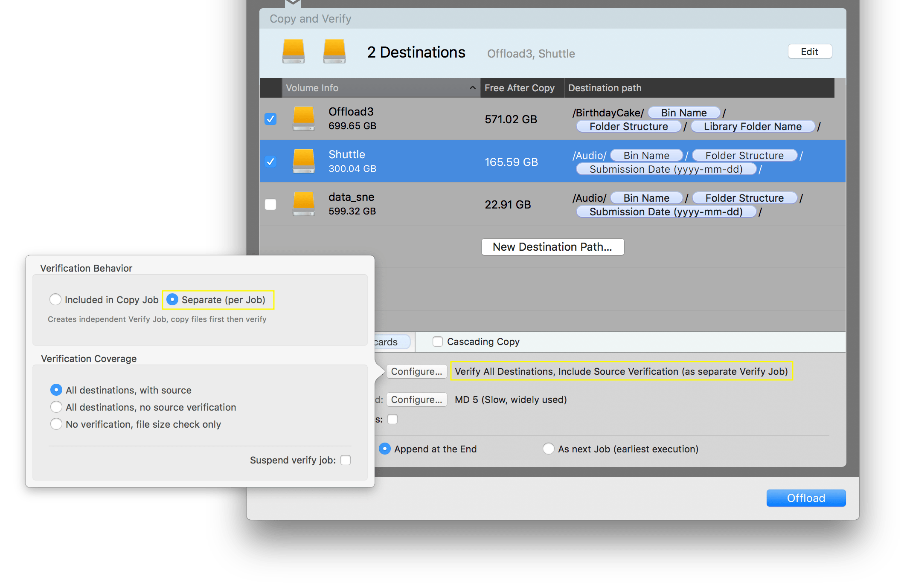907x588 pixels.
Task: Select All destinations, no source verification
Action: point(56,407)
